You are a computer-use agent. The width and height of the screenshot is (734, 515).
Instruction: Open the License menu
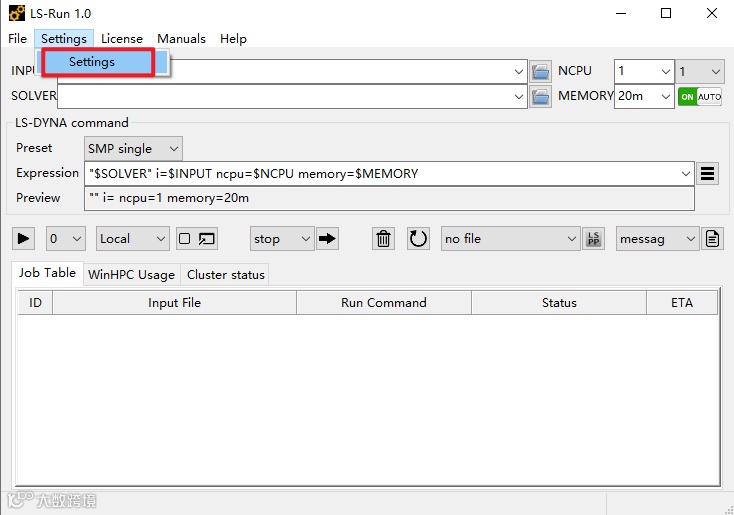[122, 39]
